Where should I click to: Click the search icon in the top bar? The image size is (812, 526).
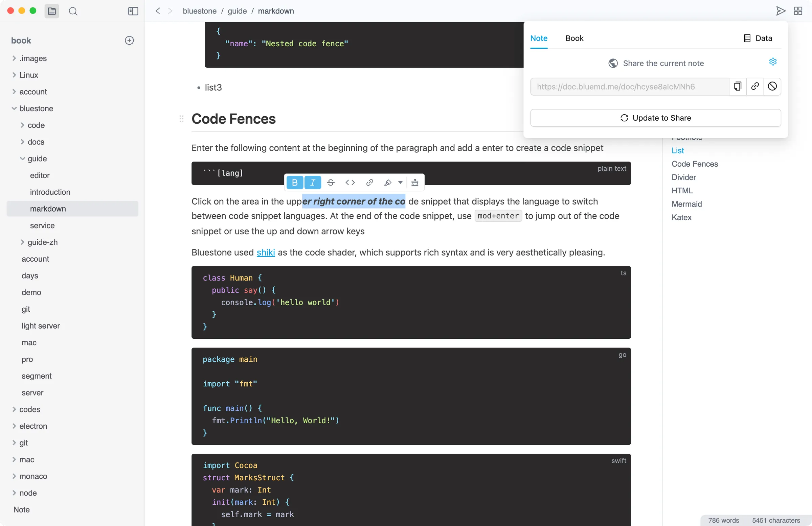pos(73,11)
